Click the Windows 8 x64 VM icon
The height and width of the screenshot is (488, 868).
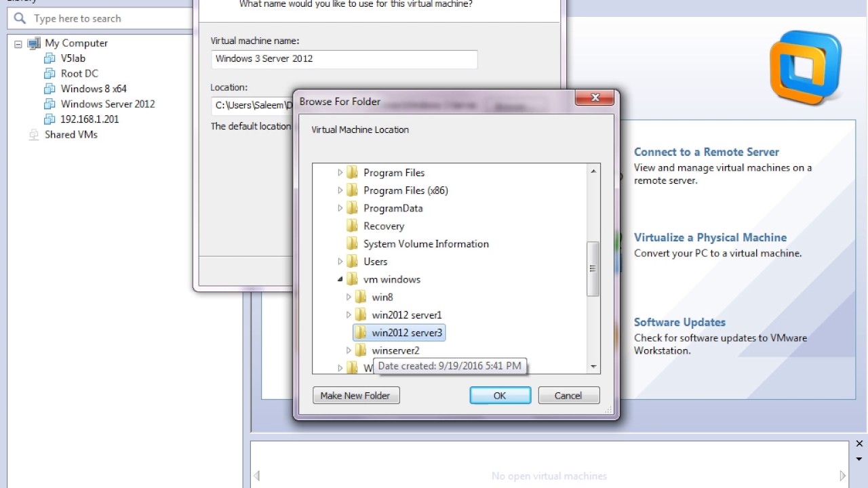click(x=50, y=89)
